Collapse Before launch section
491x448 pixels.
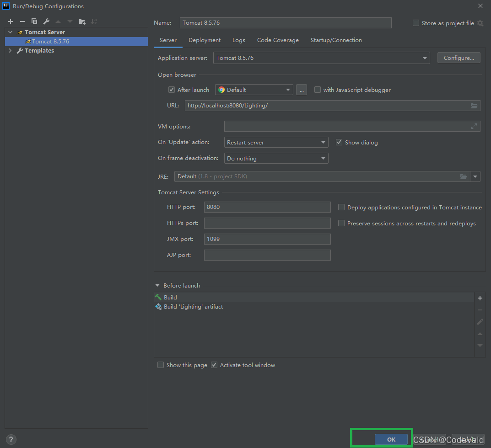[157, 286]
